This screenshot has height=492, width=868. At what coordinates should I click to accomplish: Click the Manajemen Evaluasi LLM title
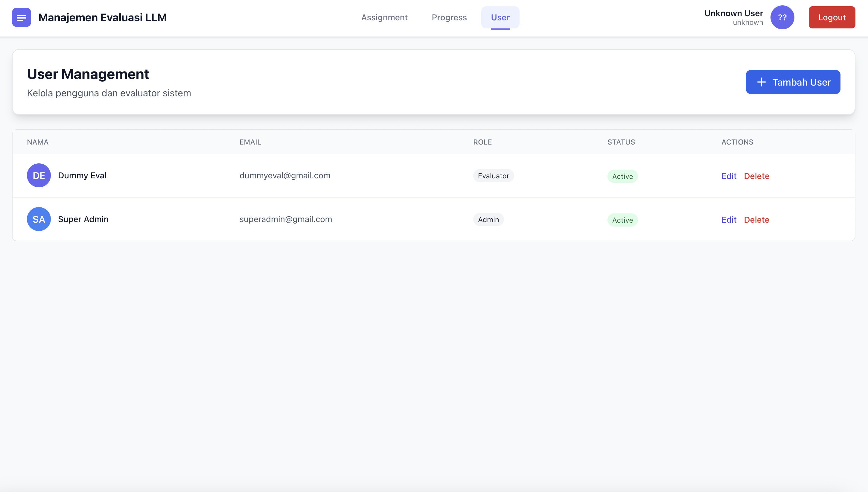pyautogui.click(x=103, y=17)
